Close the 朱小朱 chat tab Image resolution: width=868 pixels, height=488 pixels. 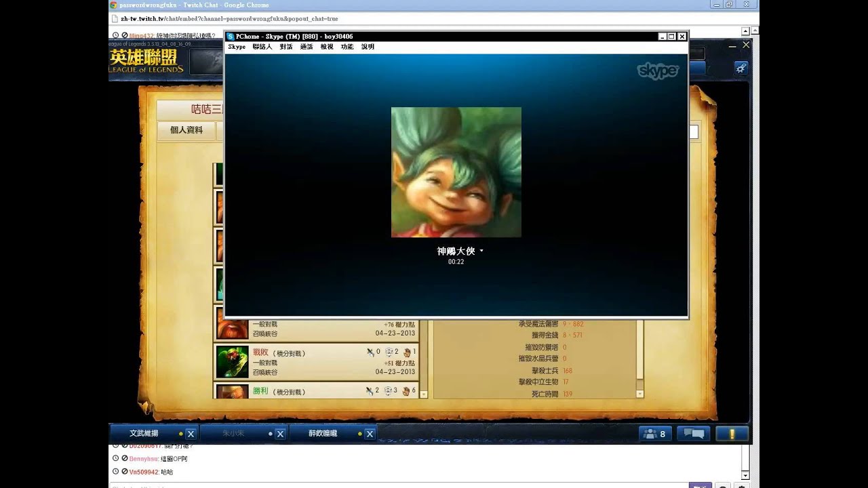(280, 434)
